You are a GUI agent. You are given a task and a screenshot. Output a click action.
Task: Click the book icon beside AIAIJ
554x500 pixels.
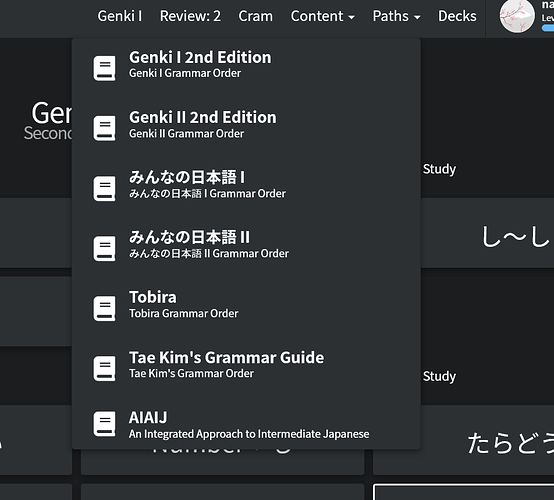pos(104,424)
